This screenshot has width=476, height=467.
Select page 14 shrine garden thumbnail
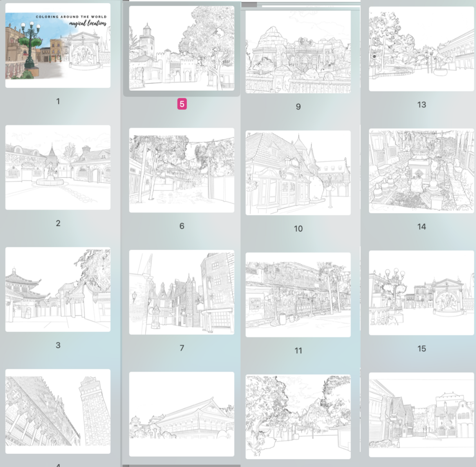(422, 171)
